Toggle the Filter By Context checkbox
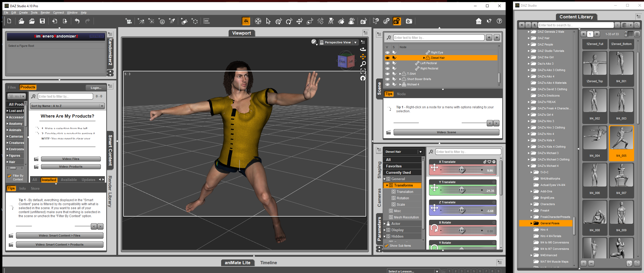The image size is (644, 273). 10,176
